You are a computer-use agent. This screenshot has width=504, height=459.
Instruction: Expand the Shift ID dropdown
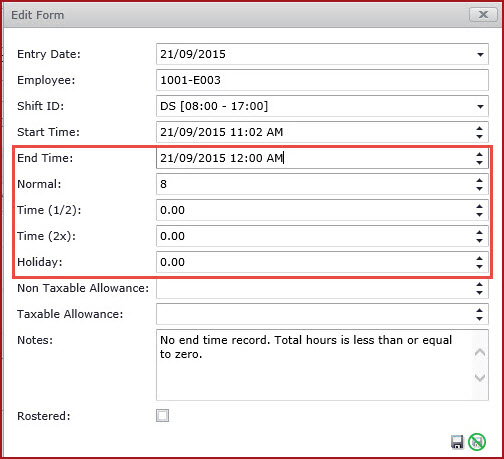coord(480,107)
